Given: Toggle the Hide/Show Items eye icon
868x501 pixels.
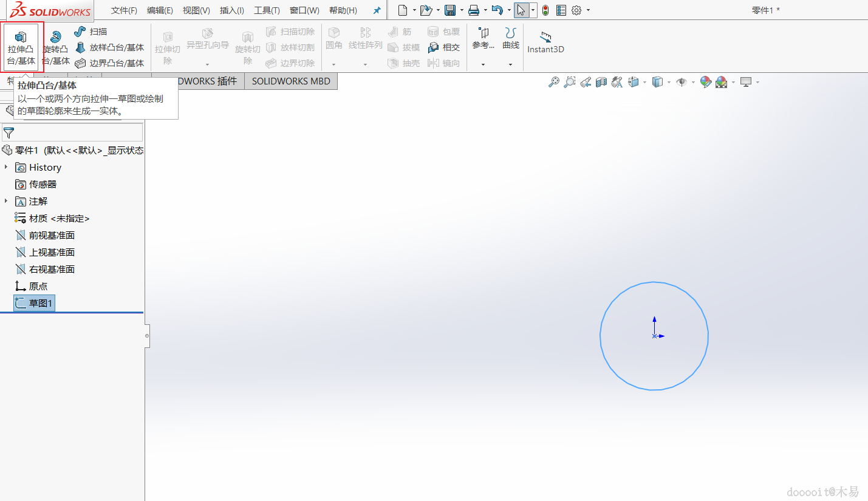Looking at the screenshot, I should 682,82.
